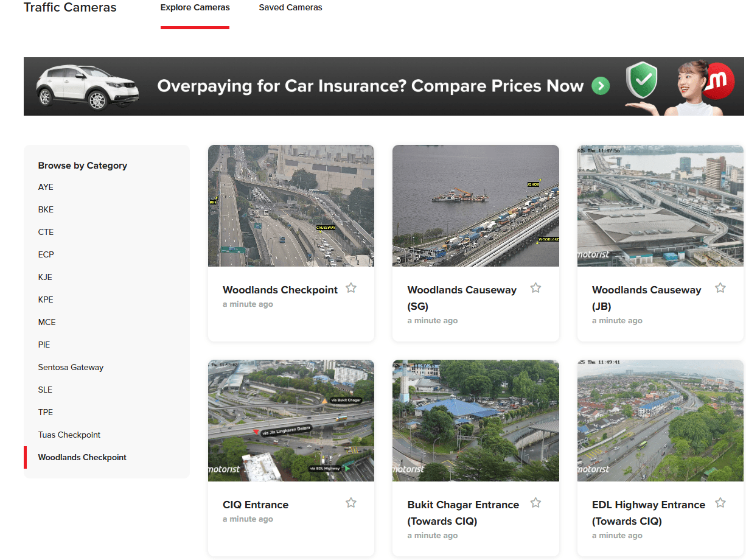Open the PIE expressway cameras
Image resolution: width=746 pixels, height=560 pixels.
tap(44, 345)
